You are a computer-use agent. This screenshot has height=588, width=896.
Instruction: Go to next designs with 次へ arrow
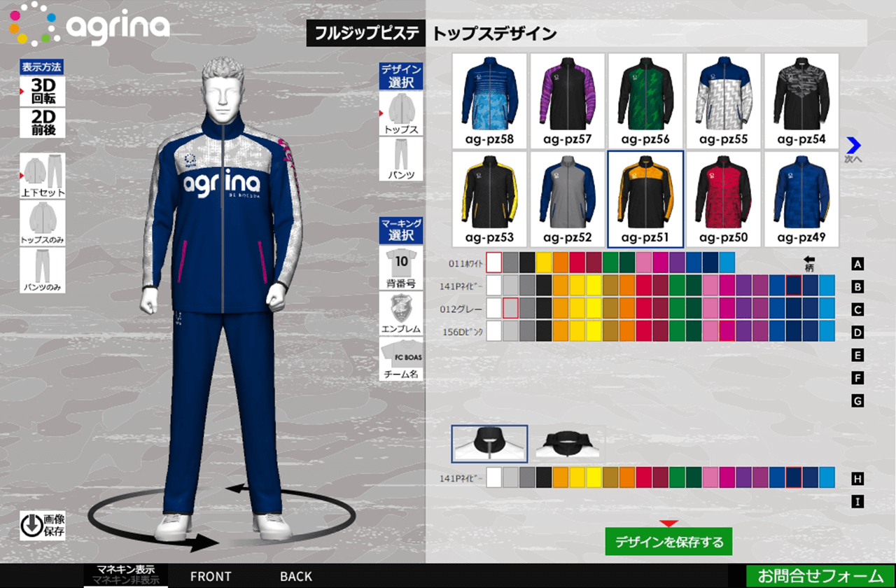853,149
